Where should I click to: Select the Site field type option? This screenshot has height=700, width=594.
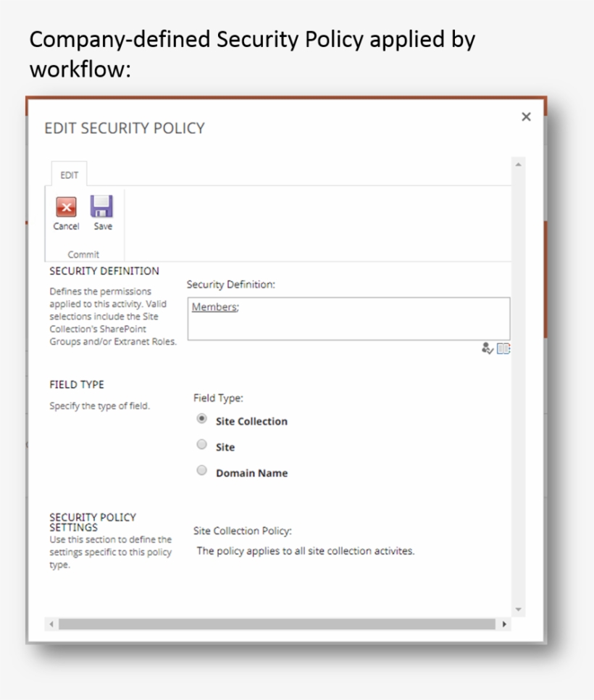pyautogui.click(x=201, y=444)
